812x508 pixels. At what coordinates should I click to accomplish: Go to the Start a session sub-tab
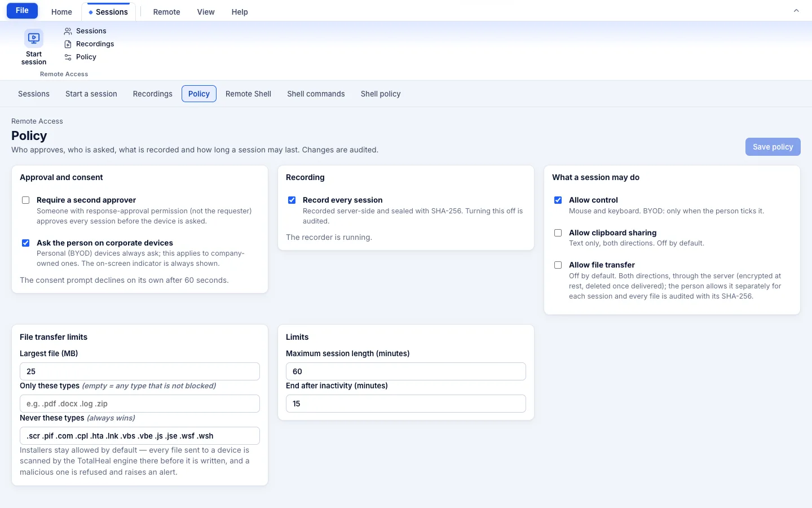click(x=91, y=94)
